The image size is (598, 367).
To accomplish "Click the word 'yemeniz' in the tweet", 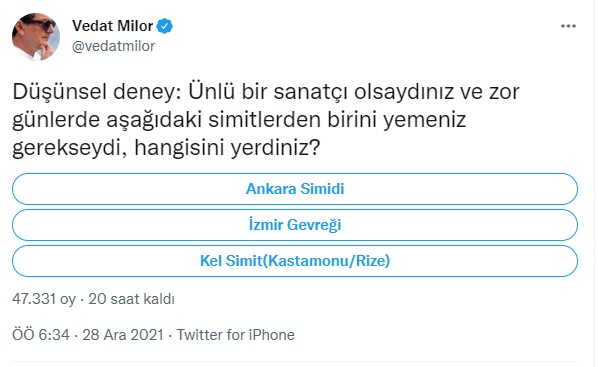I will point(424,121).
